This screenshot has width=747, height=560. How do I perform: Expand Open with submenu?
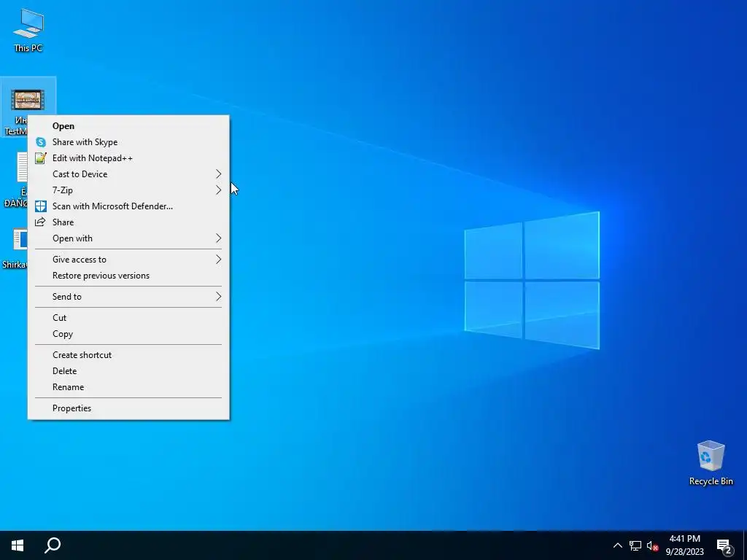tap(128, 238)
